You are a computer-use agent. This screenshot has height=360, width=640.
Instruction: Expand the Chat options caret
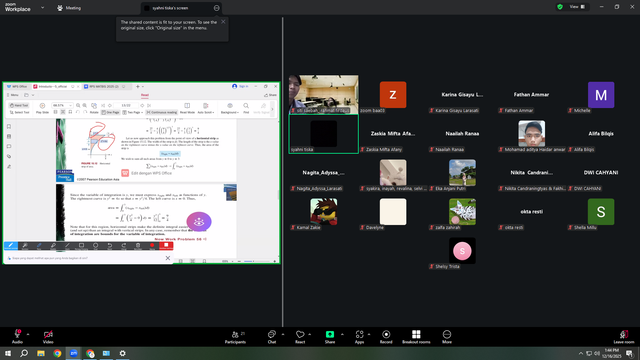(x=283, y=334)
